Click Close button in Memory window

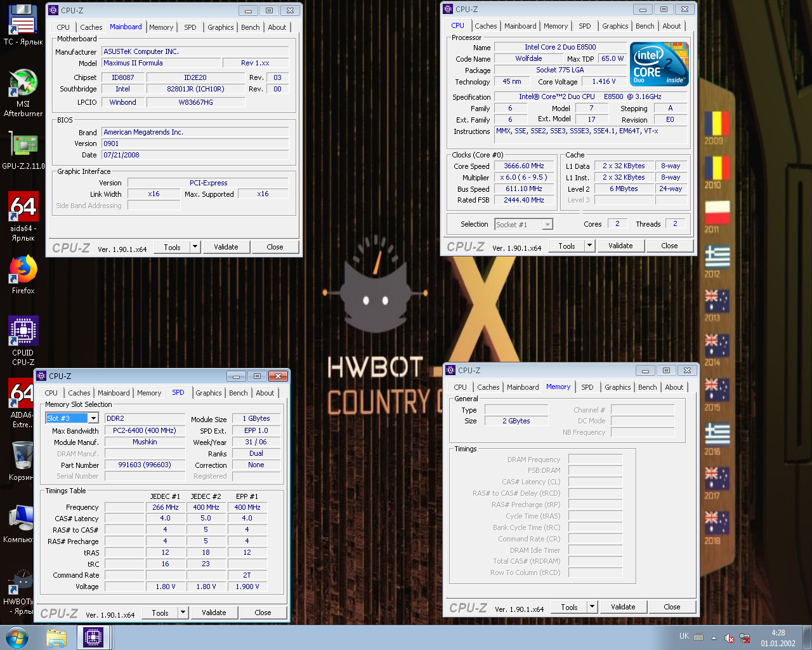pos(672,607)
